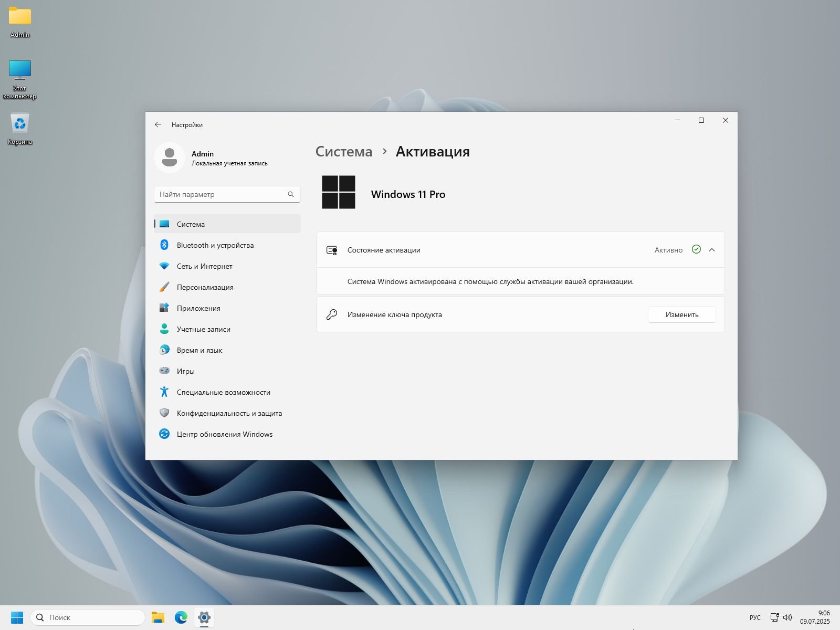Open Конфиденциальность и защита settings

tap(227, 413)
